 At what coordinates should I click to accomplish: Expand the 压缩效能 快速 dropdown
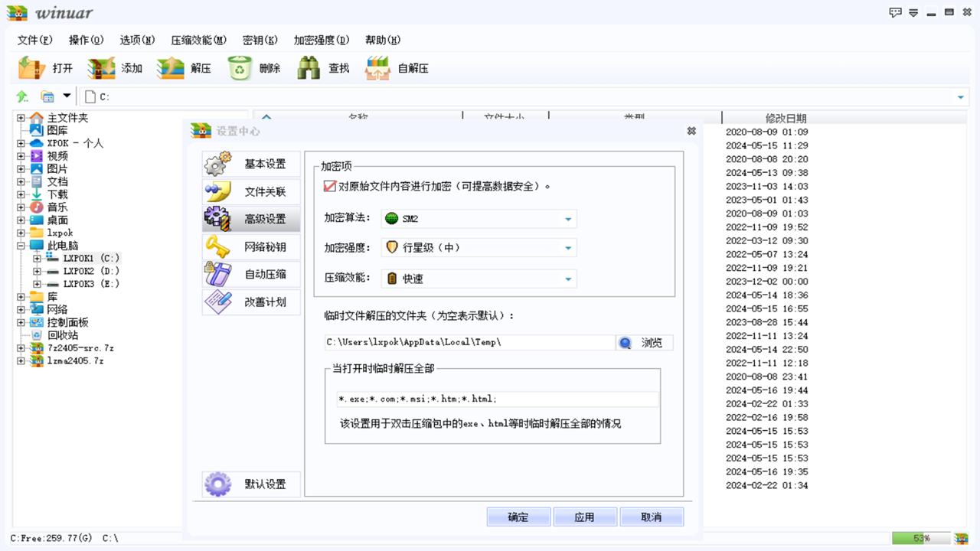[567, 279]
